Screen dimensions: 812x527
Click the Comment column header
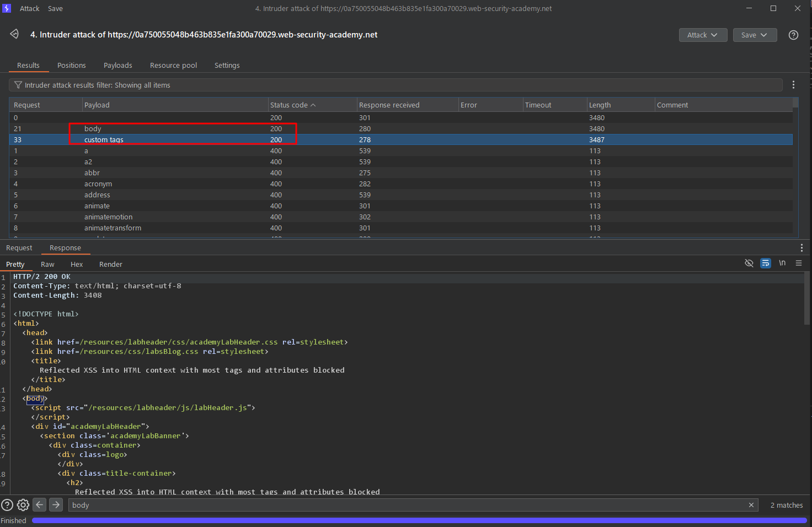pyautogui.click(x=723, y=105)
